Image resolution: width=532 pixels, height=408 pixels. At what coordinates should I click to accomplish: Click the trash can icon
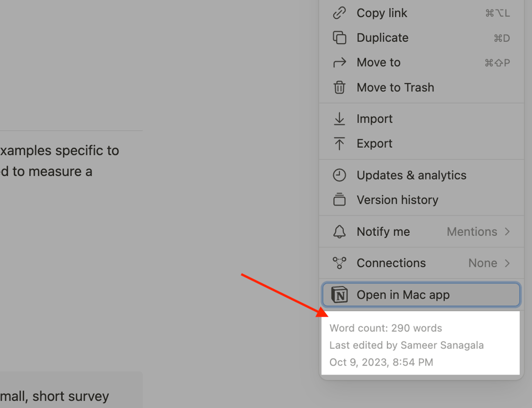point(339,88)
